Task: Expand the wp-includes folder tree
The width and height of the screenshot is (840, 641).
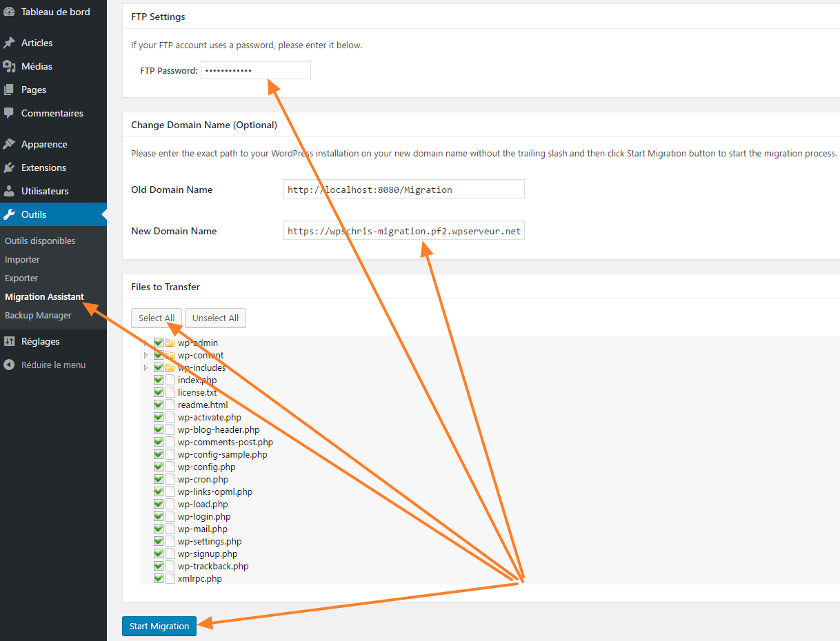Action: 145,367
